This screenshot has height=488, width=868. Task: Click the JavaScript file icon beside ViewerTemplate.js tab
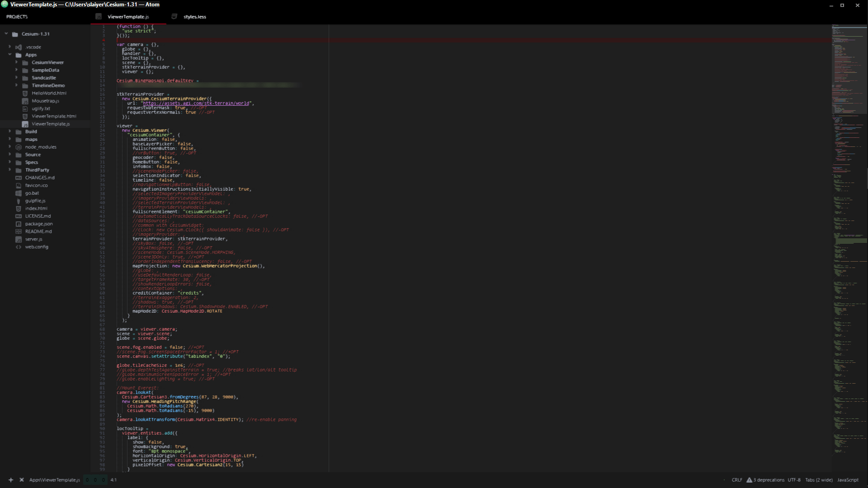(x=99, y=16)
